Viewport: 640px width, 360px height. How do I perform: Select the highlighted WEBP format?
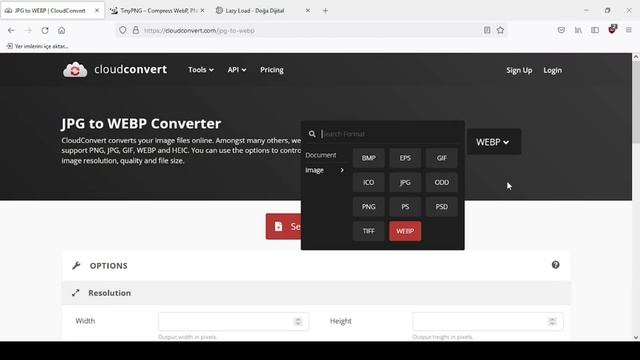405,231
